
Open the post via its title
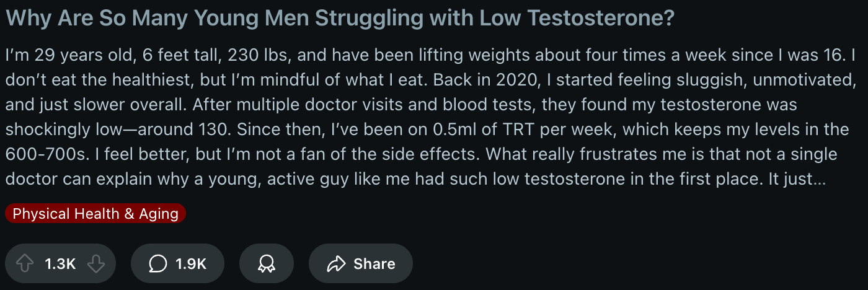339,19
